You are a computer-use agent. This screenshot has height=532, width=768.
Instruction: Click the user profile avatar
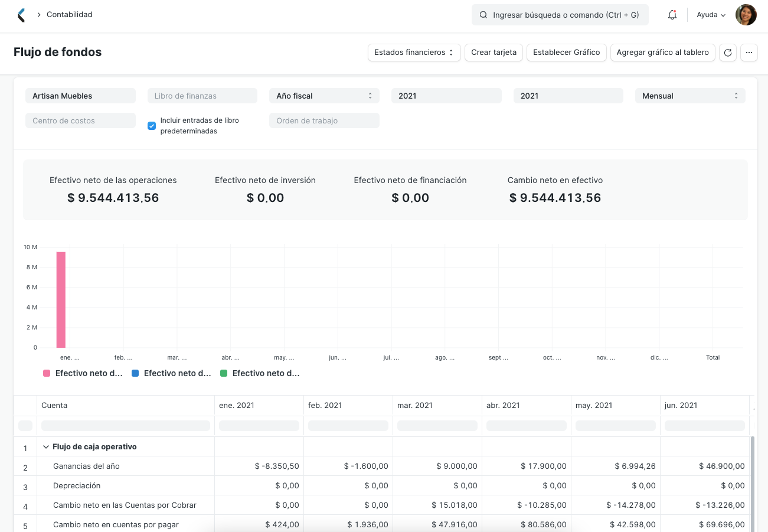746,14
